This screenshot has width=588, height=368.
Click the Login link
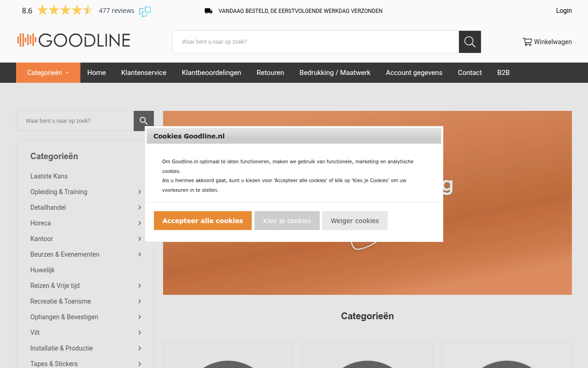point(564,11)
